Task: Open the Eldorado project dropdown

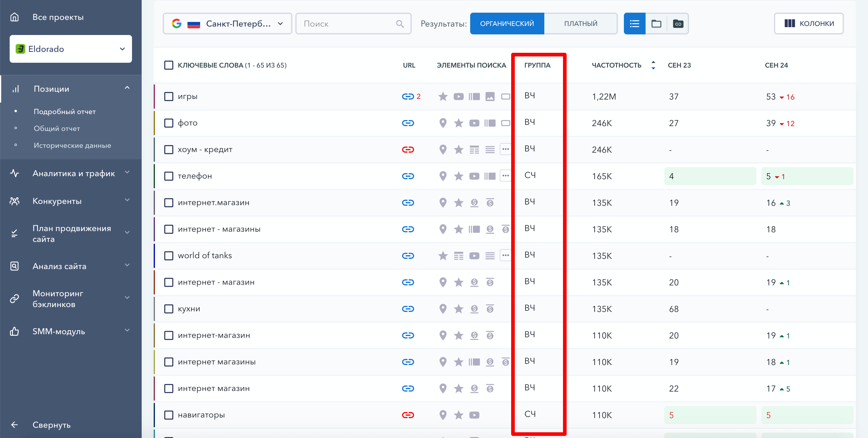Action: [x=71, y=49]
